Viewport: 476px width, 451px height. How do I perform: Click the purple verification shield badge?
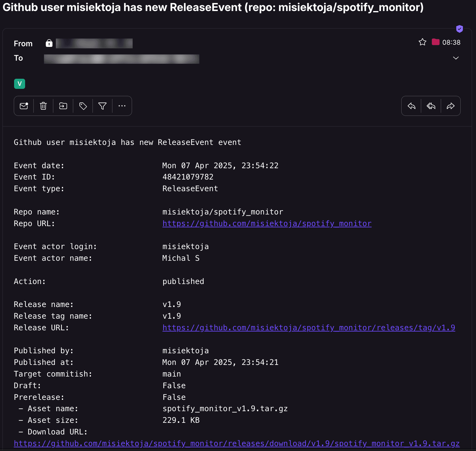tap(459, 29)
